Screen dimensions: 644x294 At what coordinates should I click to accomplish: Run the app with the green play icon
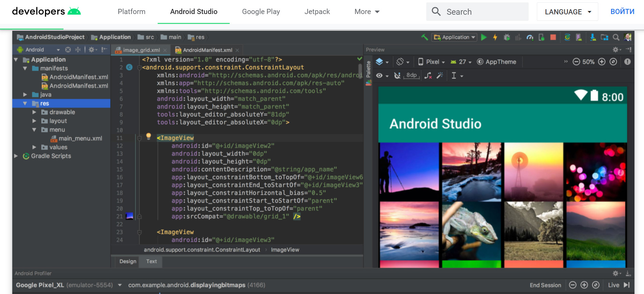(484, 37)
